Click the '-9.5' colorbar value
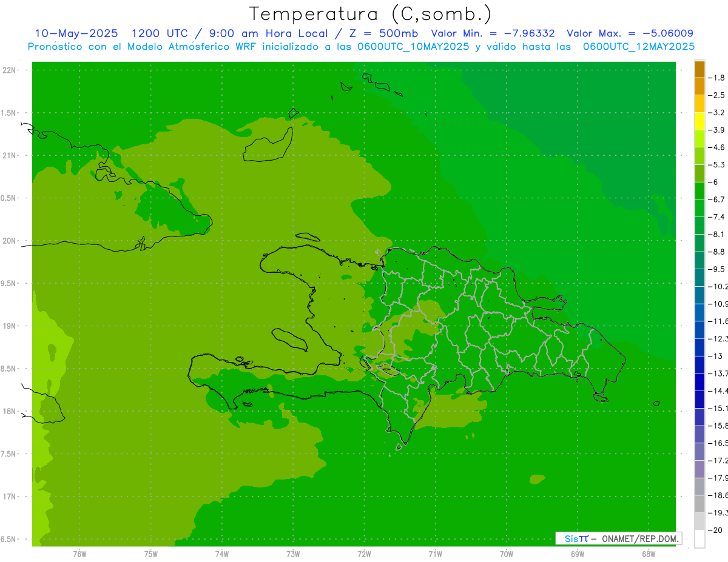728x562 pixels. click(718, 269)
